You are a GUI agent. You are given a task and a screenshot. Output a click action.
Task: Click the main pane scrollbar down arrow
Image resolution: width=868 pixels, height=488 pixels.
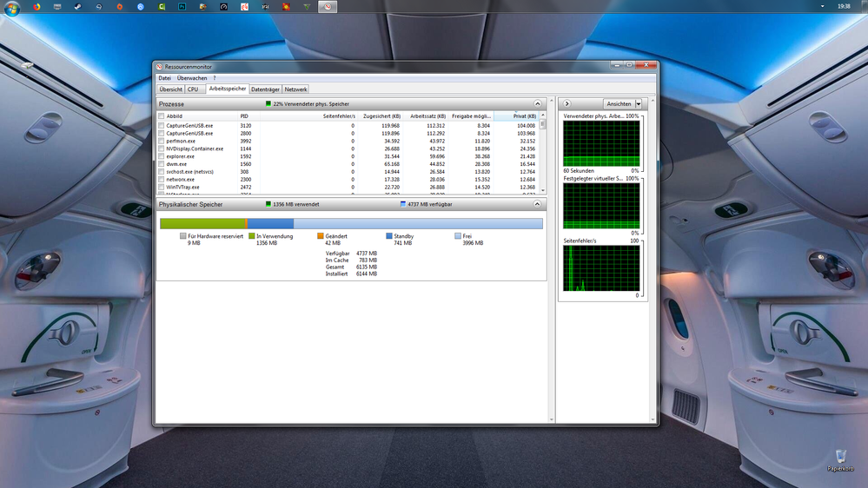point(552,419)
